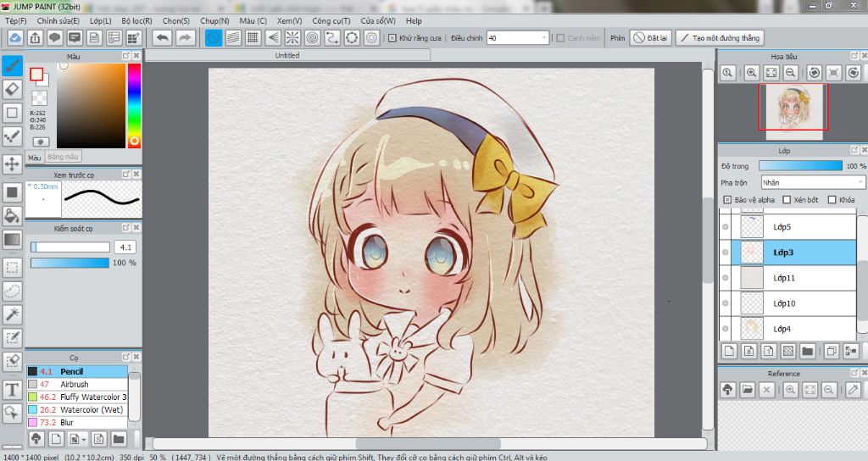This screenshot has height=461, width=868.
Task: Select the Text tool
Action: click(x=12, y=389)
